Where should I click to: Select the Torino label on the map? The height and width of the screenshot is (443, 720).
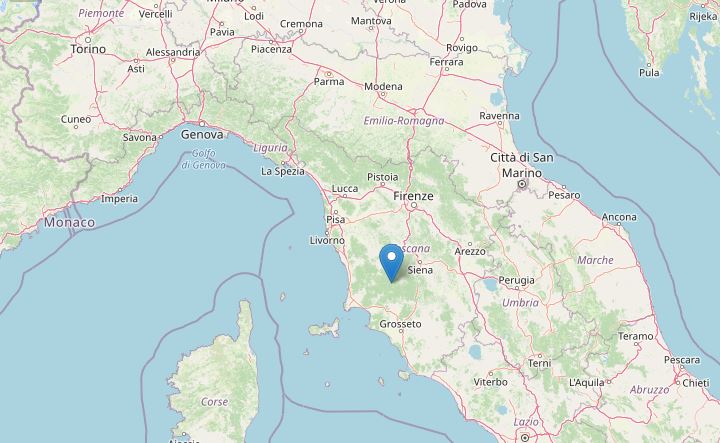[88, 49]
